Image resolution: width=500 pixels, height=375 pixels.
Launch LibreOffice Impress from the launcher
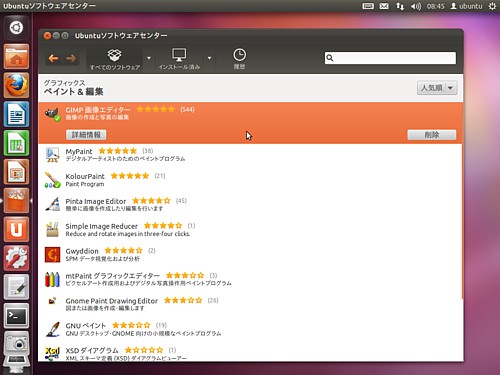pyautogui.click(x=16, y=172)
